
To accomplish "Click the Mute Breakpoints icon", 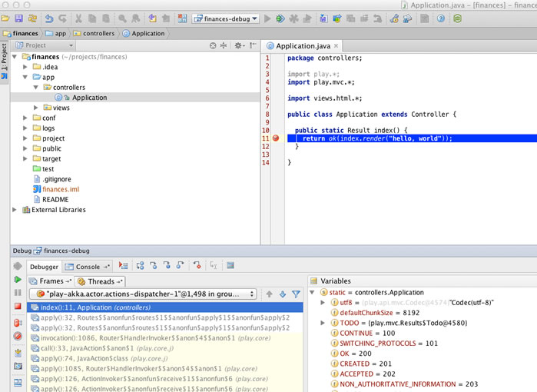I will pyautogui.click(x=18, y=336).
